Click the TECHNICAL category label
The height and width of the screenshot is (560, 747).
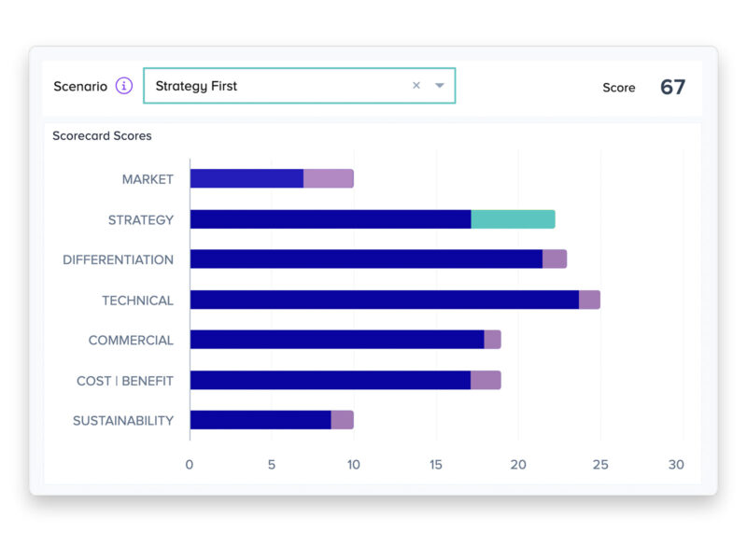[137, 301]
